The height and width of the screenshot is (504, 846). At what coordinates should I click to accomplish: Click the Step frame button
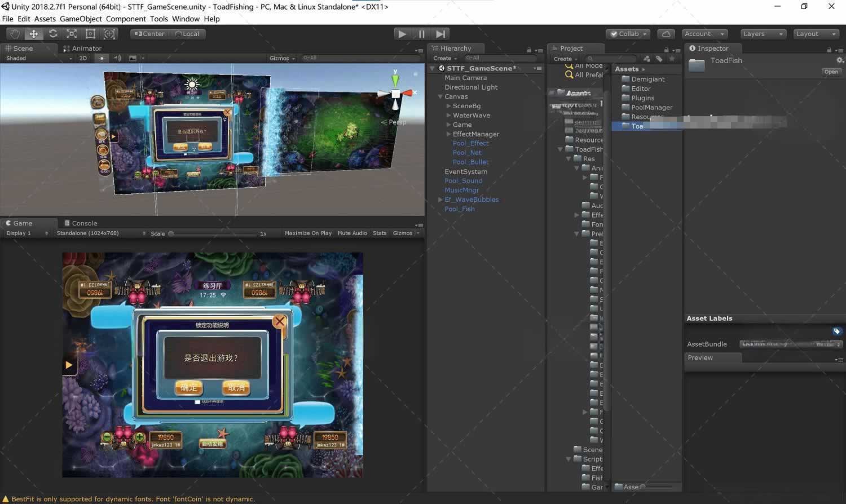(x=440, y=34)
